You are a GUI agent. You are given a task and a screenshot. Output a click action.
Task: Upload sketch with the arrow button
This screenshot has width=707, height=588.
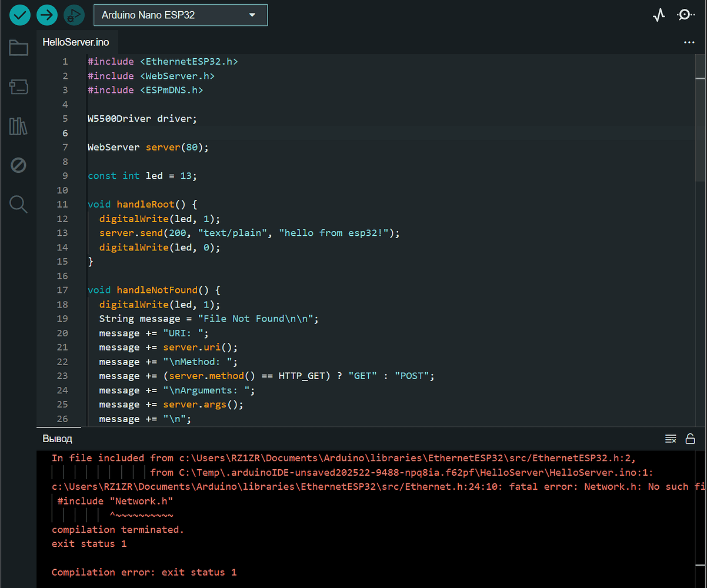point(47,15)
